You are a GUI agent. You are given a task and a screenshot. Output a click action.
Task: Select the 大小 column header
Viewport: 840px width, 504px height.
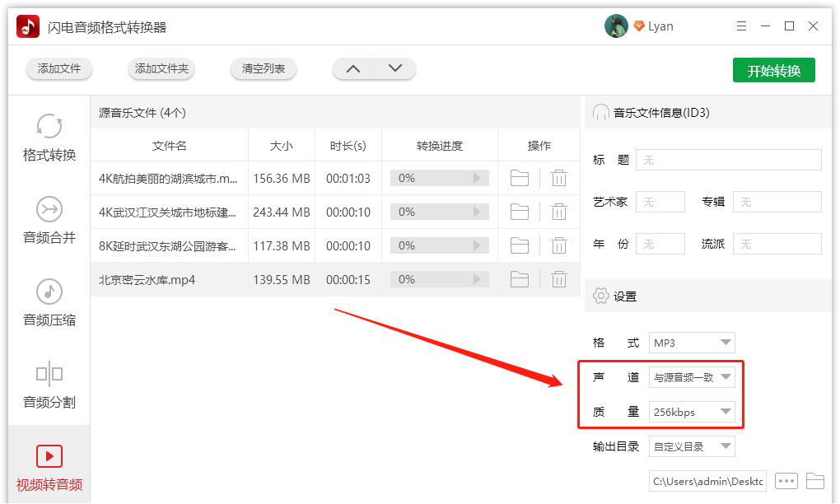click(x=282, y=146)
